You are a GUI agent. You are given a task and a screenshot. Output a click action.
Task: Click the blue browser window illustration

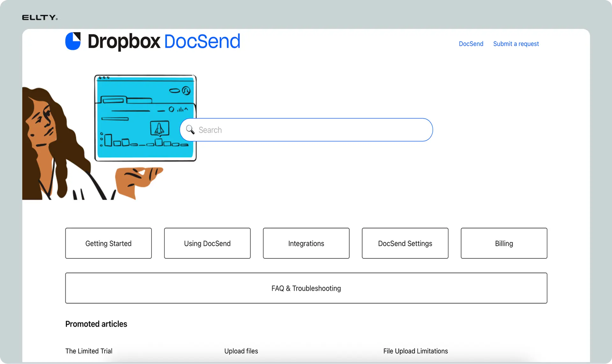tap(145, 118)
